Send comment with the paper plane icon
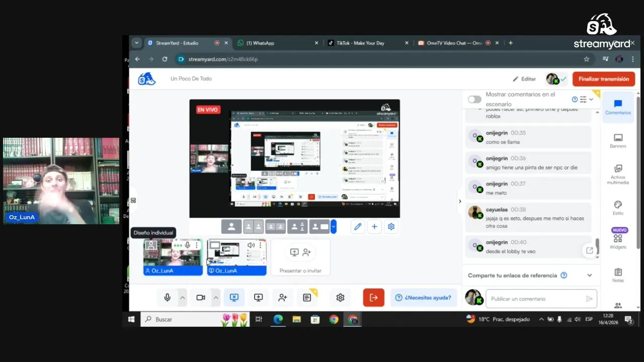This screenshot has width=644, height=362. point(589,299)
